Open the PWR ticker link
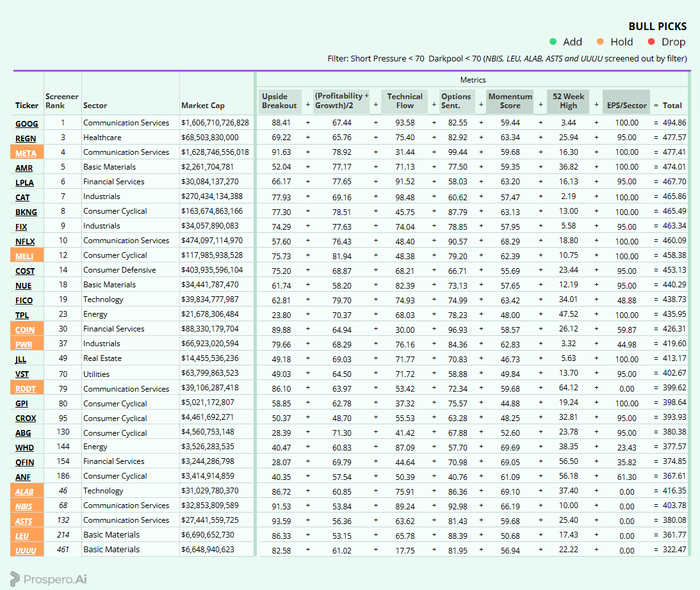 point(24,344)
